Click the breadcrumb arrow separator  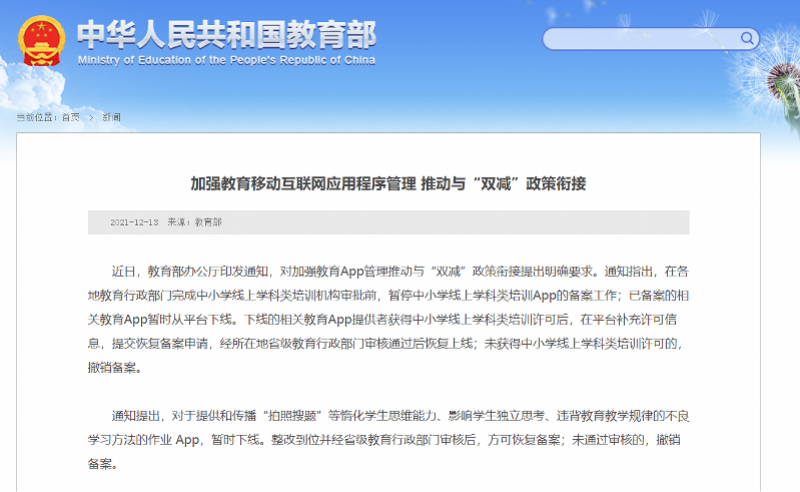point(91,117)
